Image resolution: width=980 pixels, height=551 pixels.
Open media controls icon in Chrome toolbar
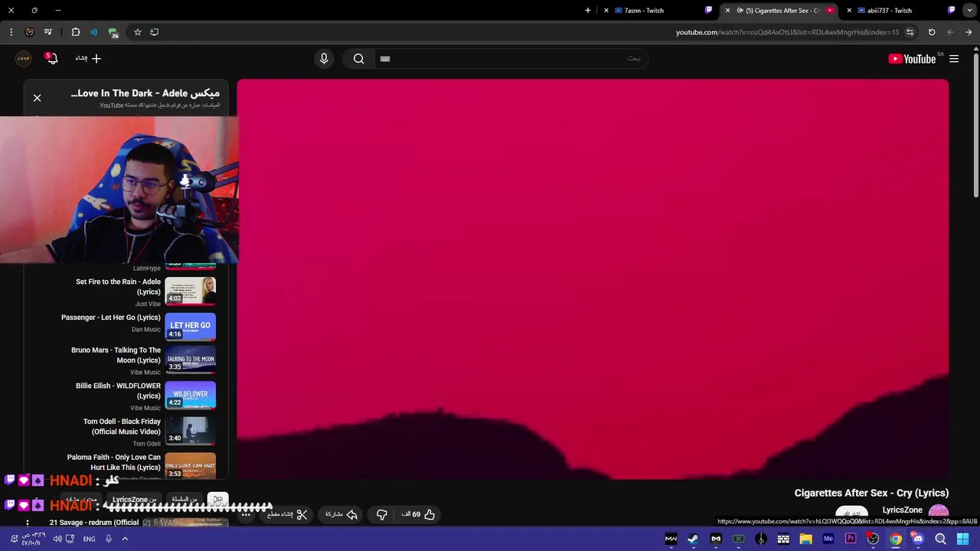coord(47,32)
